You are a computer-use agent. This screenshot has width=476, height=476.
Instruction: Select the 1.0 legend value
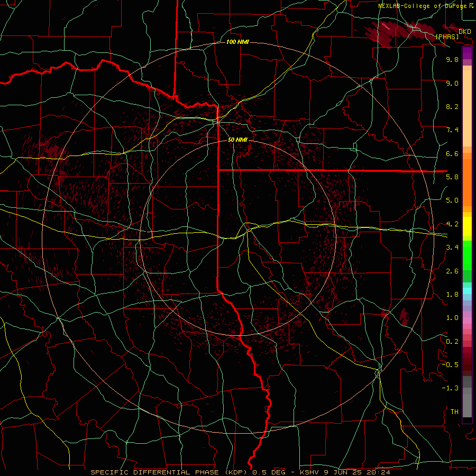tap(452, 318)
